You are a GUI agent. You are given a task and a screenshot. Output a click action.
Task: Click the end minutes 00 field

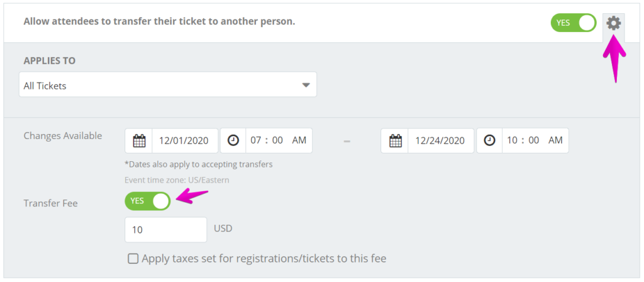click(534, 140)
